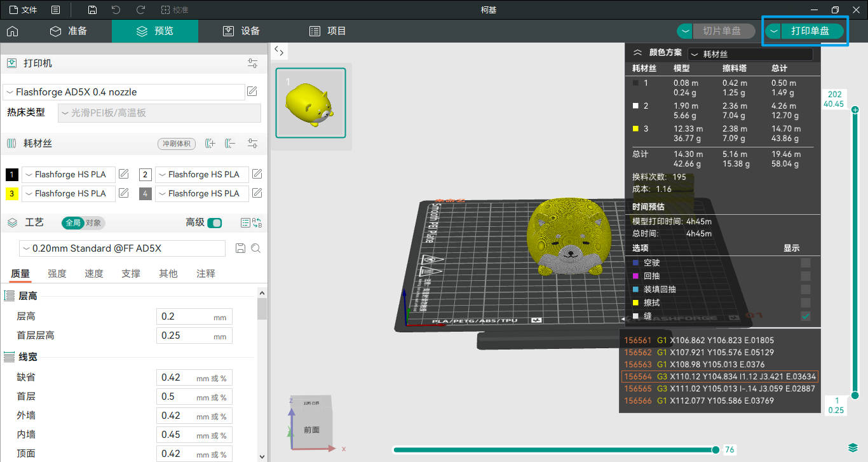
Task: Click the undo arrow icon
Action: [x=116, y=10]
